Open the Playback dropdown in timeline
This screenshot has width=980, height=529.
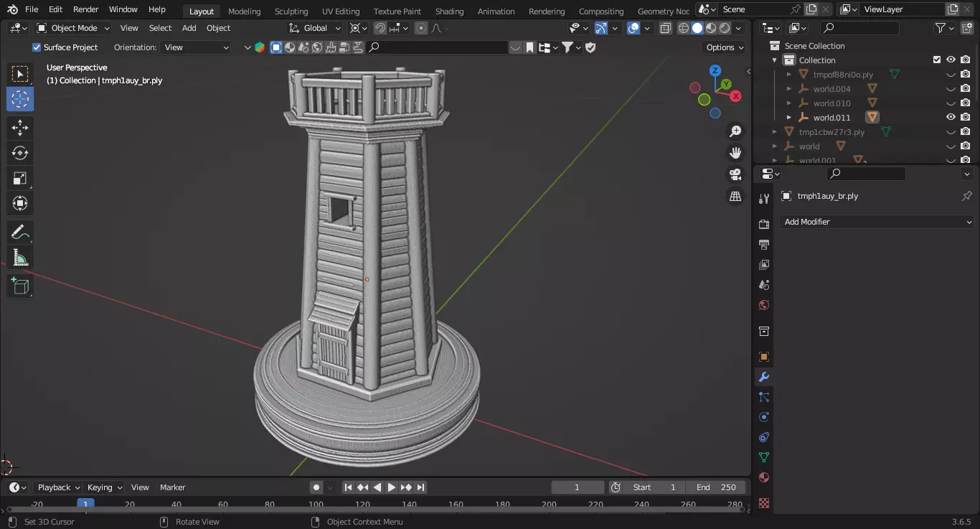(x=58, y=487)
